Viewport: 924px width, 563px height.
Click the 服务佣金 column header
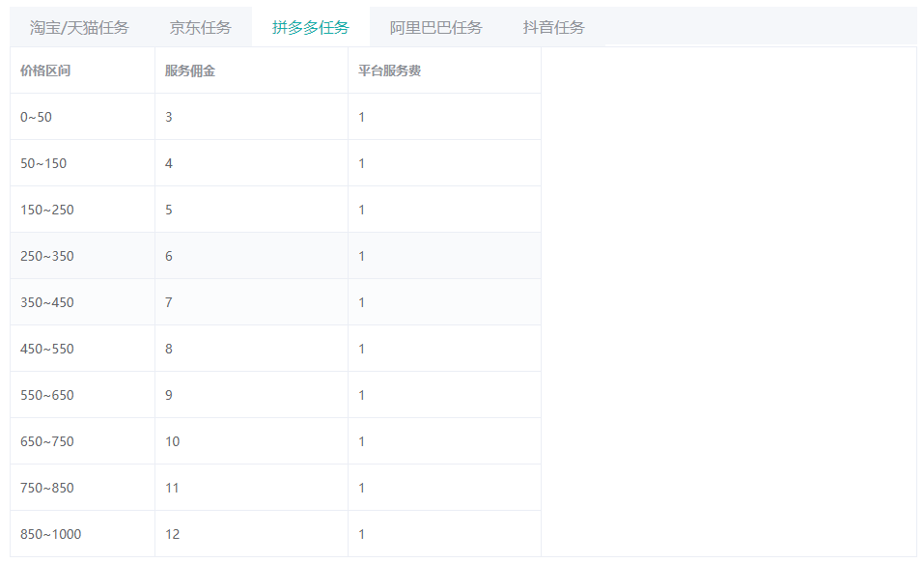tap(252, 70)
